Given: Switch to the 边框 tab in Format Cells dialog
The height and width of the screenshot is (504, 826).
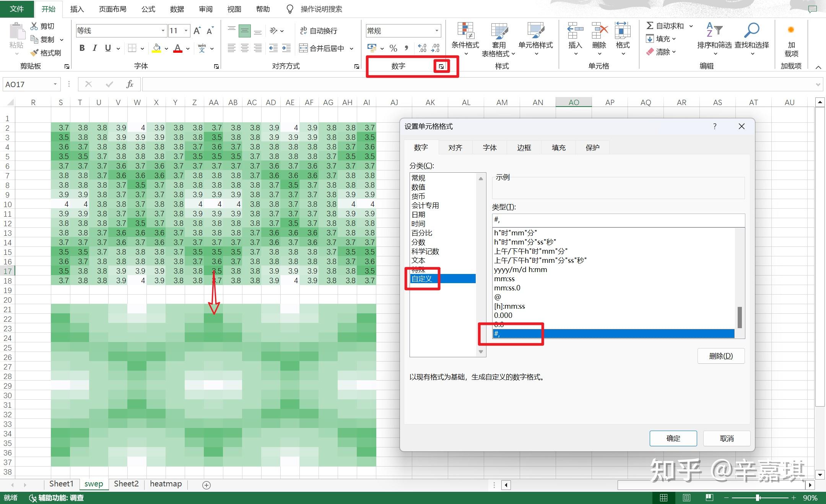Looking at the screenshot, I should click(523, 147).
